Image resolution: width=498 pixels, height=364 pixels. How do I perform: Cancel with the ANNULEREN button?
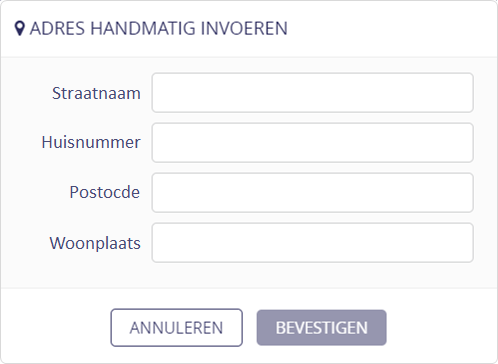[177, 328]
